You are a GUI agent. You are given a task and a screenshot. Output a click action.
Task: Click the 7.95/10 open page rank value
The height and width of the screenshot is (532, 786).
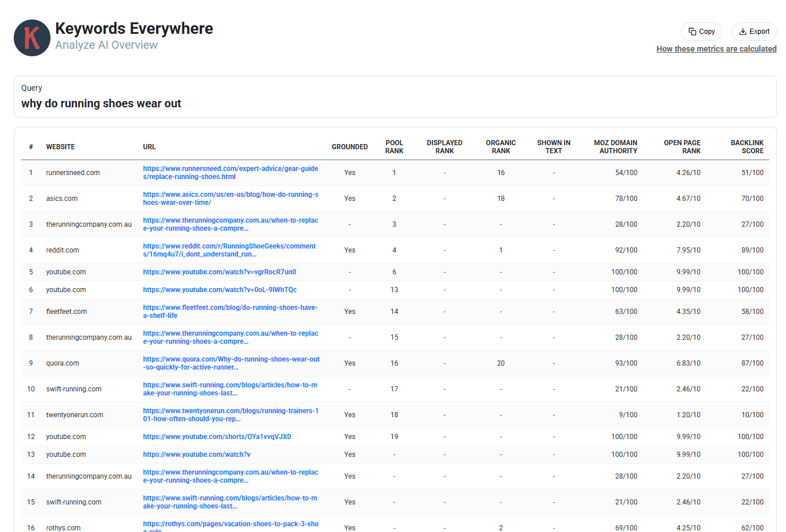[688, 250]
